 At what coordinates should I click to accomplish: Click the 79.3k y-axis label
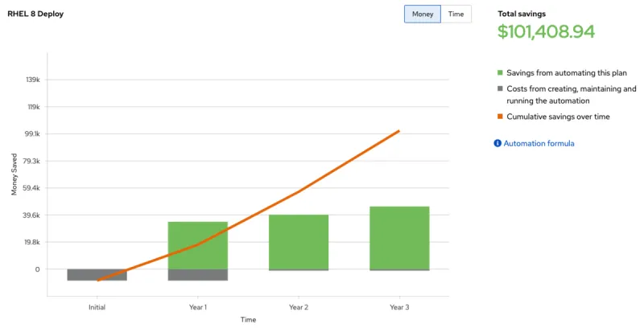(31, 161)
